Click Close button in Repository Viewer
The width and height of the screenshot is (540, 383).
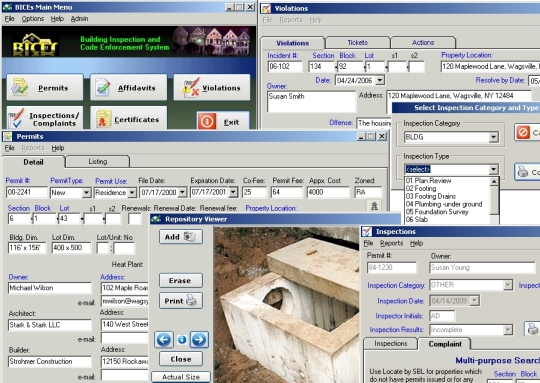(x=181, y=359)
